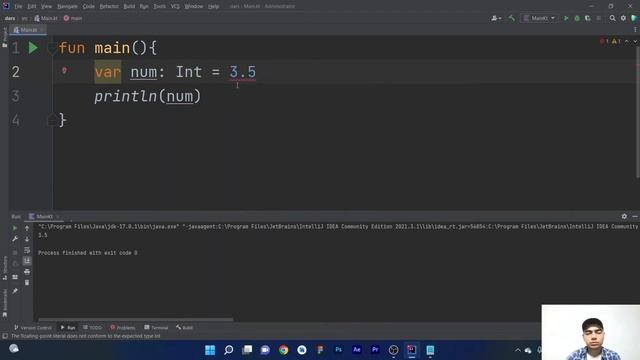The image size is (640, 360).
Task: Print the Run console output
Action: point(27,271)
